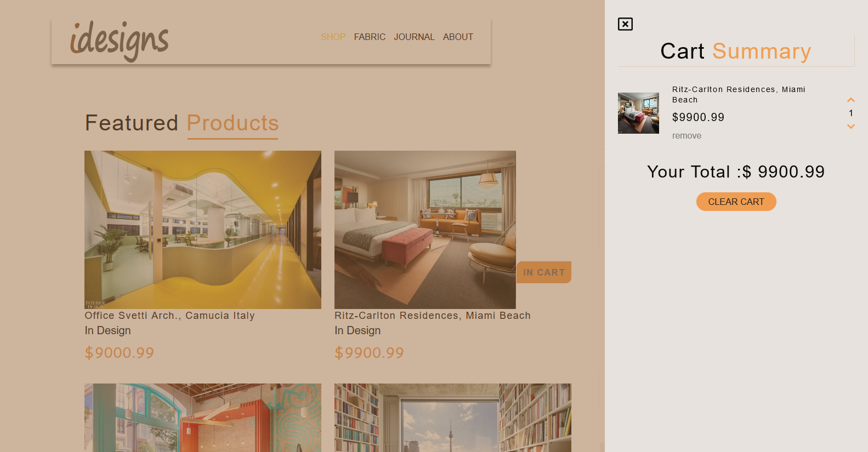Navigate to the About page
868x452 pixels.
point(458,37)
